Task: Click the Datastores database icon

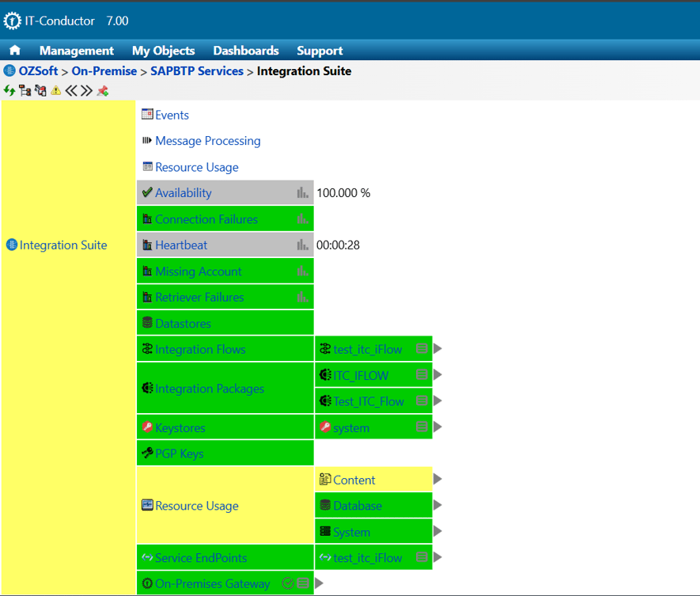Action: (x=147, y=323)
